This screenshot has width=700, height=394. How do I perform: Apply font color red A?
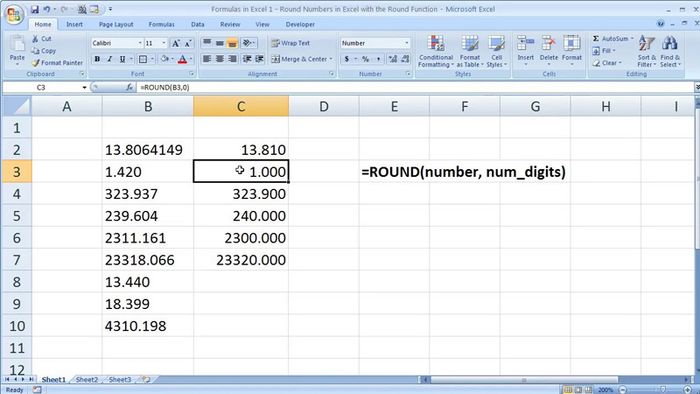click(x=182, y=59)
